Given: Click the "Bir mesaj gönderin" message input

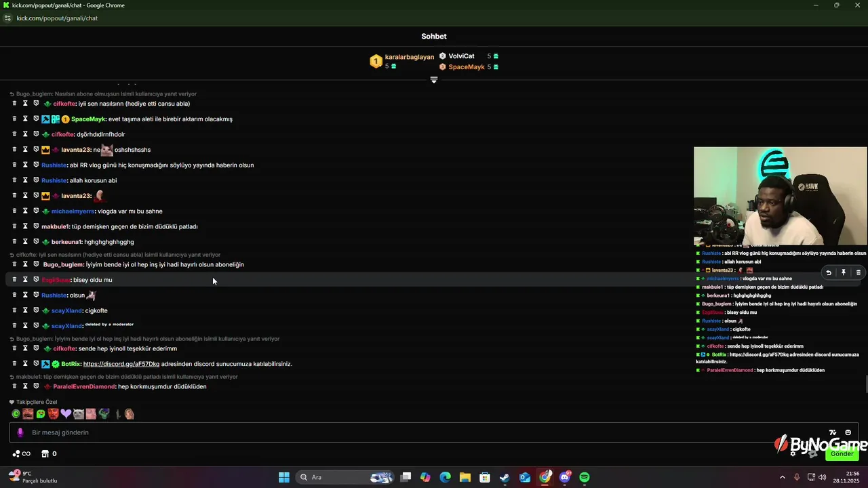Looking at the screenshot, I should 434,432.
